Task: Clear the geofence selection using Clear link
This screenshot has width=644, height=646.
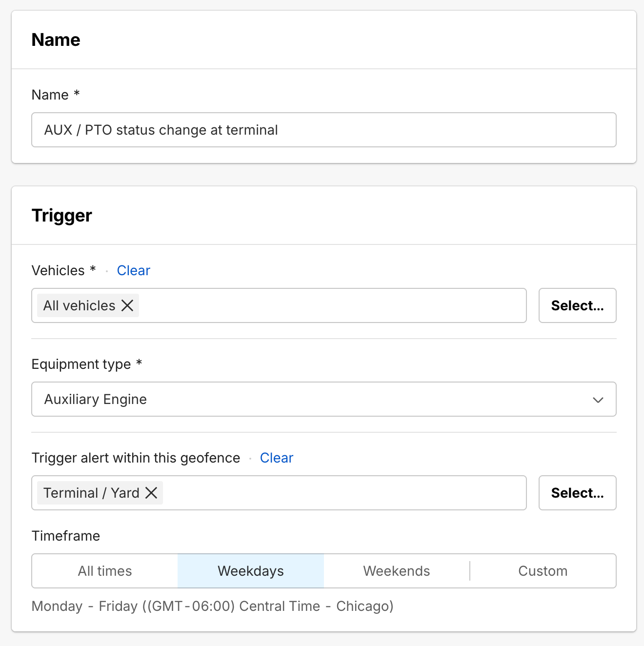Action: pos(276,458)
